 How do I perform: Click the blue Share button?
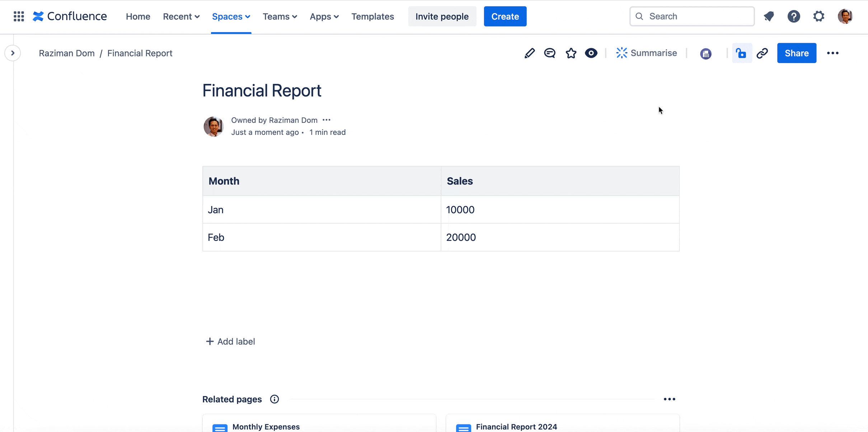(796, 53)
